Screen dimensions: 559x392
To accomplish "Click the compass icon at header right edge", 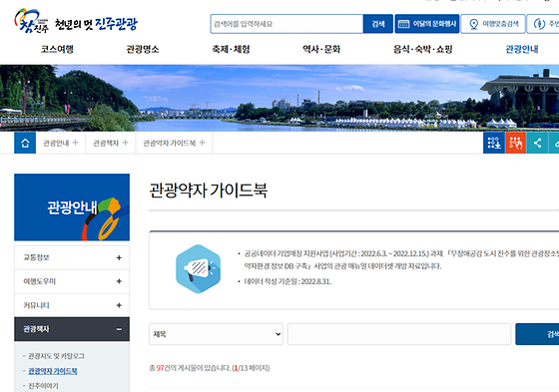I will [539, 24].
